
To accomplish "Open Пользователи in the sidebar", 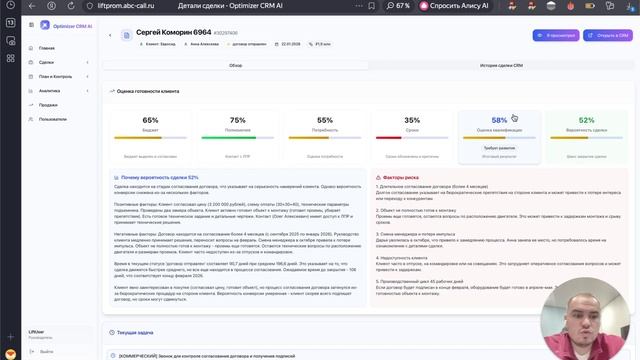I will [x=53, y=120].
